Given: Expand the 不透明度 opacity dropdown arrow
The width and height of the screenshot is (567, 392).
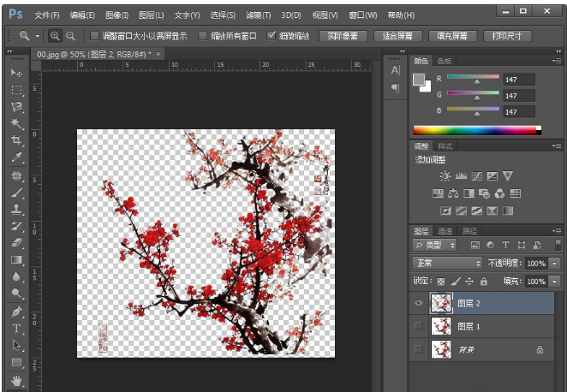Looking at the screenshot, I should [554, 263].
